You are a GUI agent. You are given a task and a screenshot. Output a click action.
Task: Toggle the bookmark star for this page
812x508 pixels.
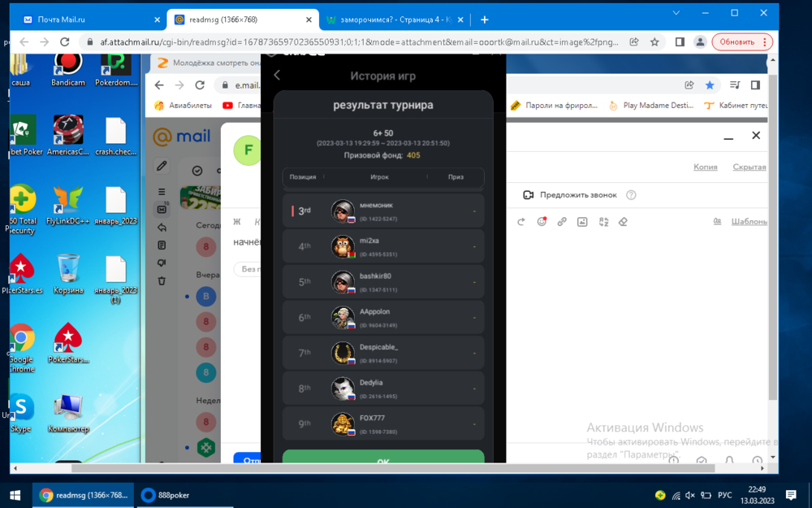pyautogui.click(x=654, y=42)
